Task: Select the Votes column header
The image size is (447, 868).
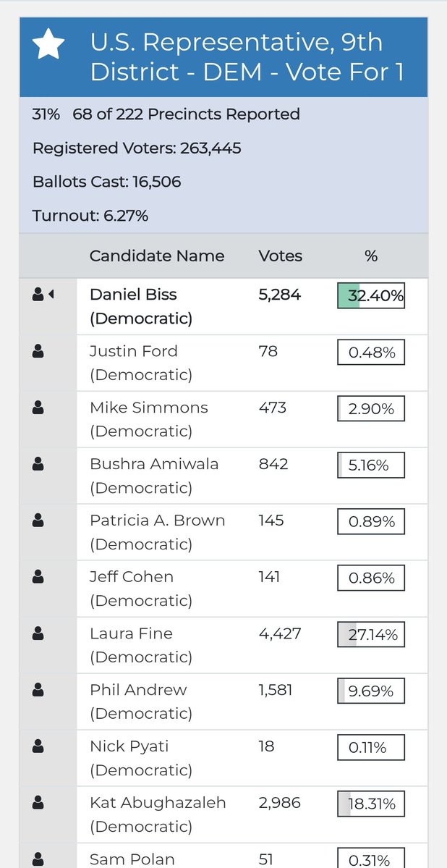Action: pyautogui.click(x=281, y=256)
